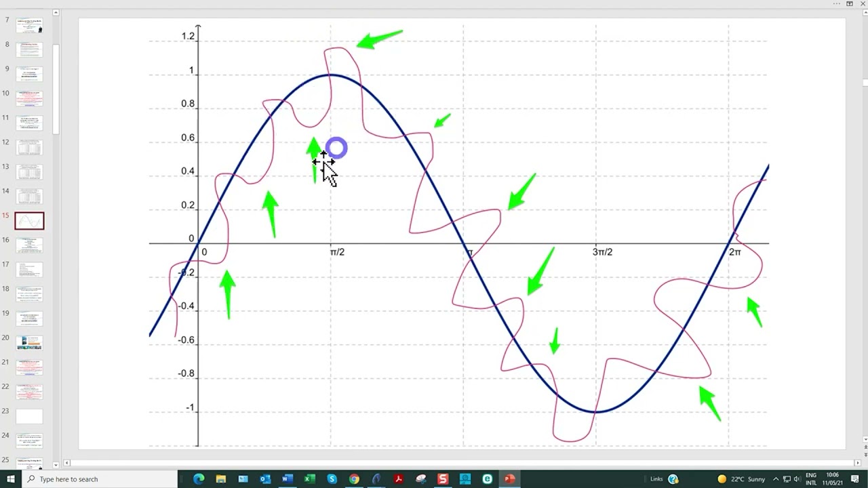Open the red S app in the taskbar
This screenshot has height=488, width=868.
443,479
